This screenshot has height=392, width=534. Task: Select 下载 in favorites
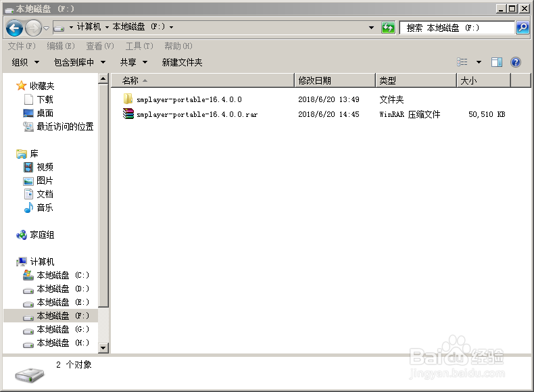click(x=39, y=99)
